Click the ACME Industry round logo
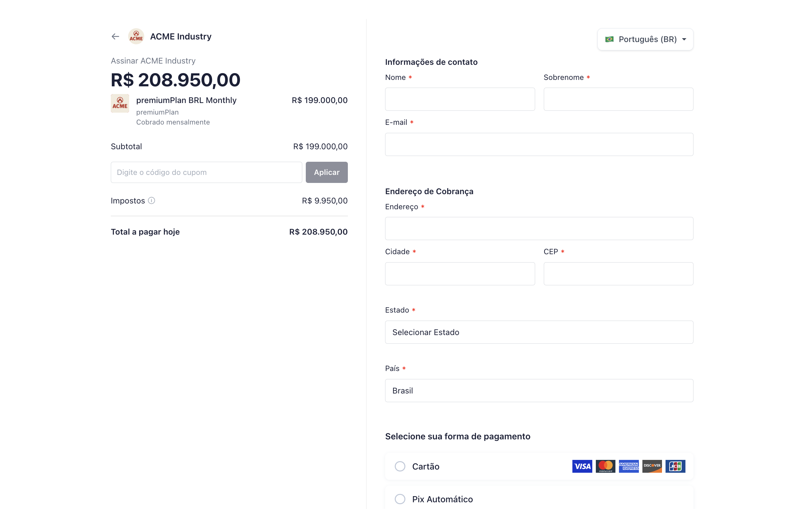The height and width of the screenshot is (509, 812). 136,36
